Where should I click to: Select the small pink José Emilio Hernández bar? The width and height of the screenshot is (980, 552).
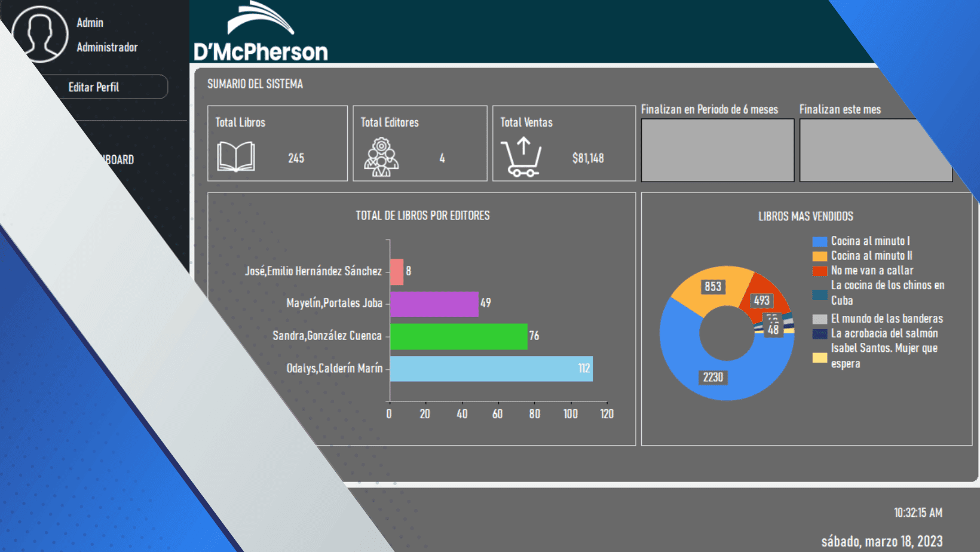click(397, 272)
